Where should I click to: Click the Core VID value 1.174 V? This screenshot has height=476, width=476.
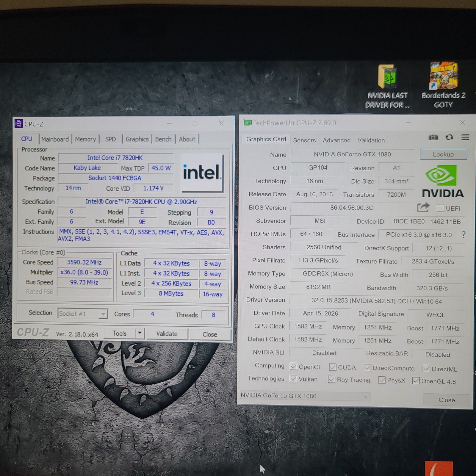[x=154, y=188]
